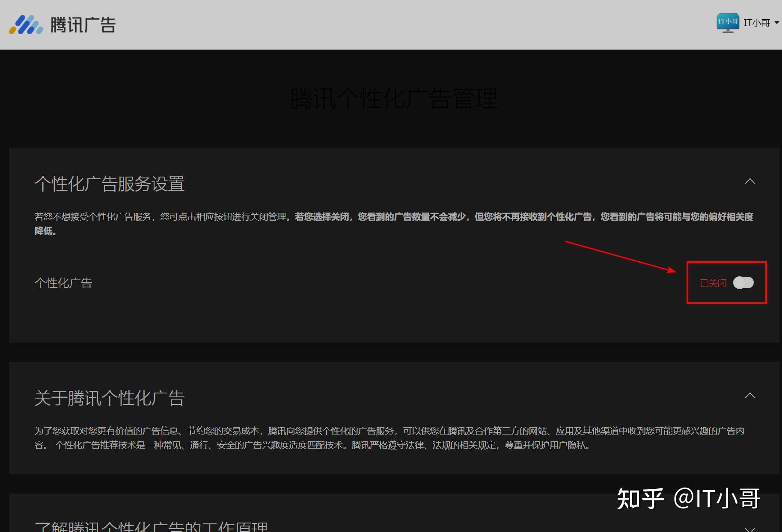This screenshot has height=532, width=782.
Task: Click the 腾讯个性化广告管理 page title
Action: click(394, 98)
